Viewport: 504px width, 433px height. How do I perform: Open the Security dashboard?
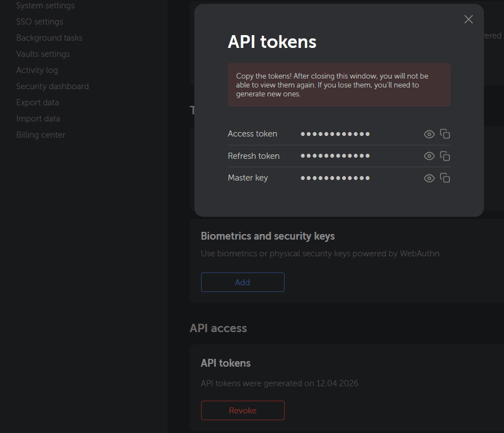pos(52,86)
